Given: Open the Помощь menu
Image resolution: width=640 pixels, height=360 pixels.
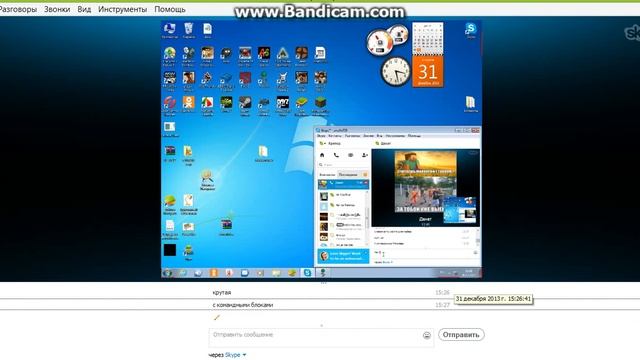Looking at the screenshot, I should click(170, 9).
